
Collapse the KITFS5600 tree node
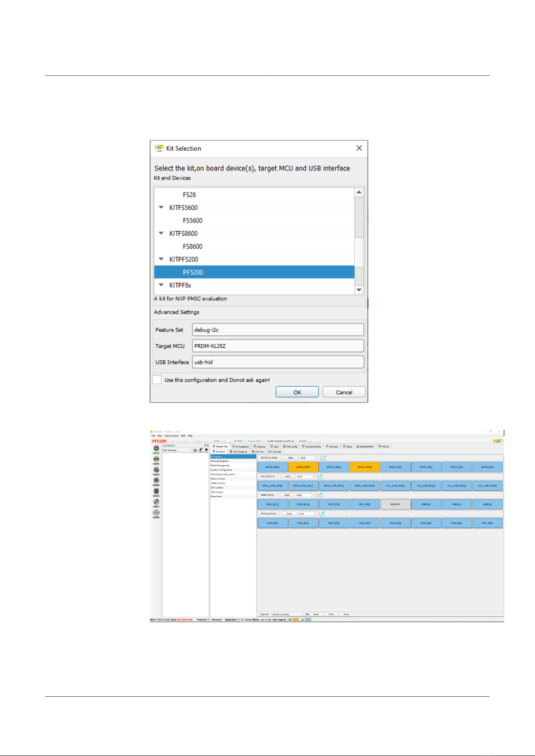pos(161,207)
